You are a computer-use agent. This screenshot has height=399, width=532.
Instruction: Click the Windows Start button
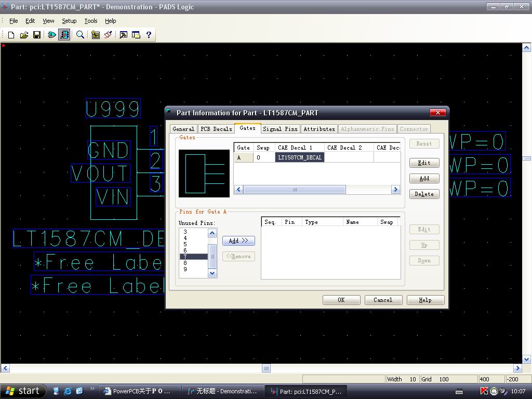pos(23,391)
